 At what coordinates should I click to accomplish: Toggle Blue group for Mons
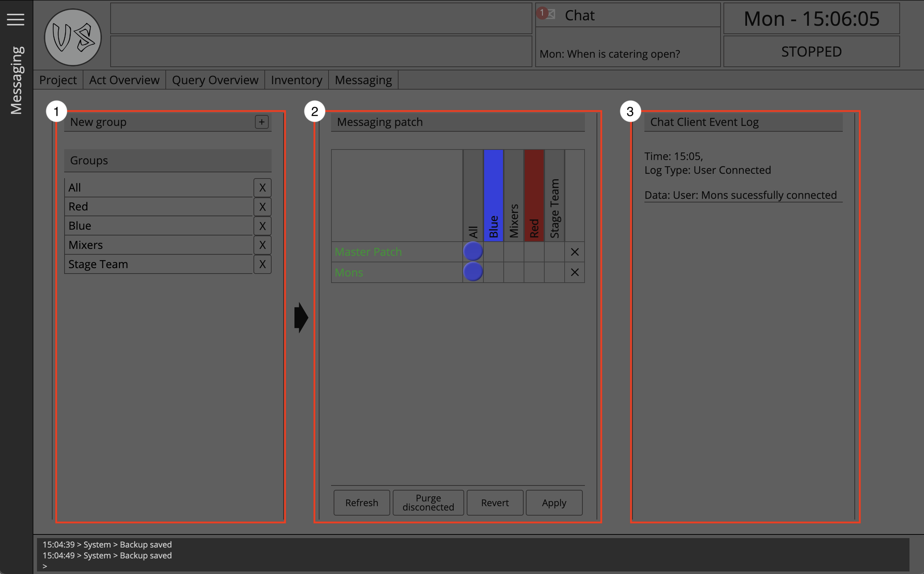tap(494, 272)
